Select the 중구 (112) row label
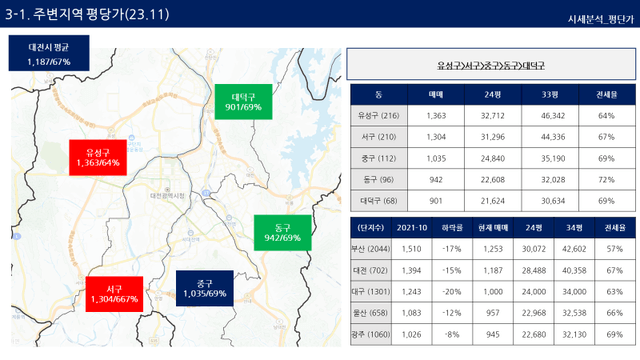This screenshot has width=640, height=360. pyautogui.click(x=379, y=158)
